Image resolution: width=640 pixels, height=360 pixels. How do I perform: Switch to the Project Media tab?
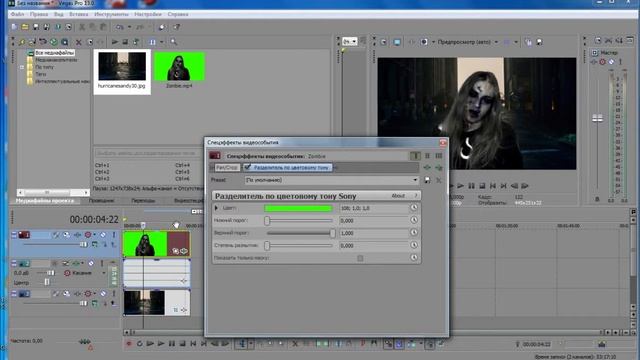click(x=45, y=200)
